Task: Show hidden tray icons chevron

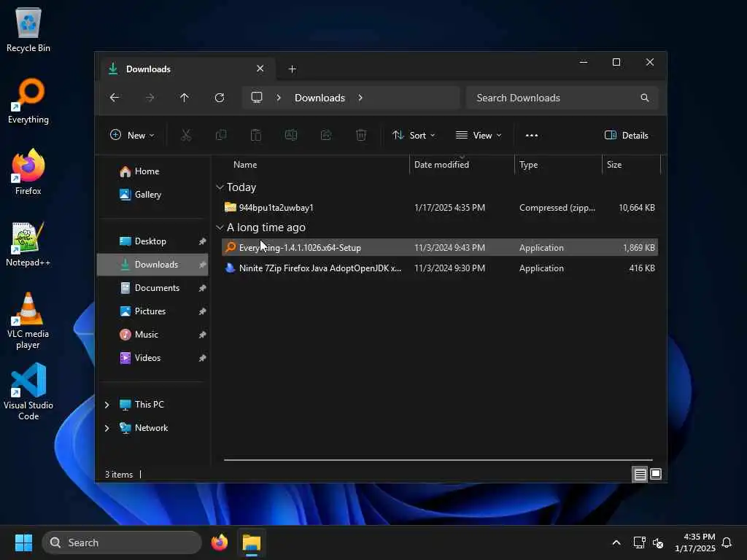Action: tap(616, 542)
